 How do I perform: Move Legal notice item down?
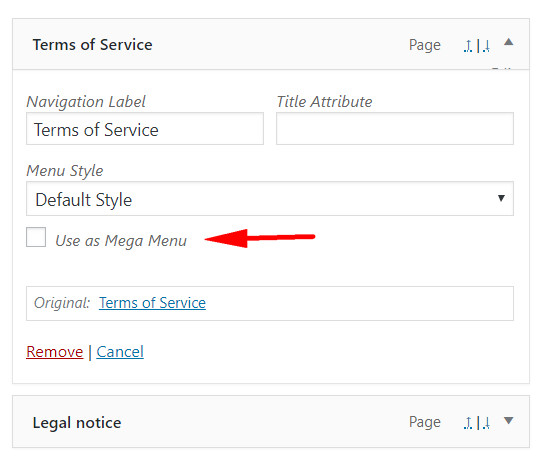click(486, 423)
